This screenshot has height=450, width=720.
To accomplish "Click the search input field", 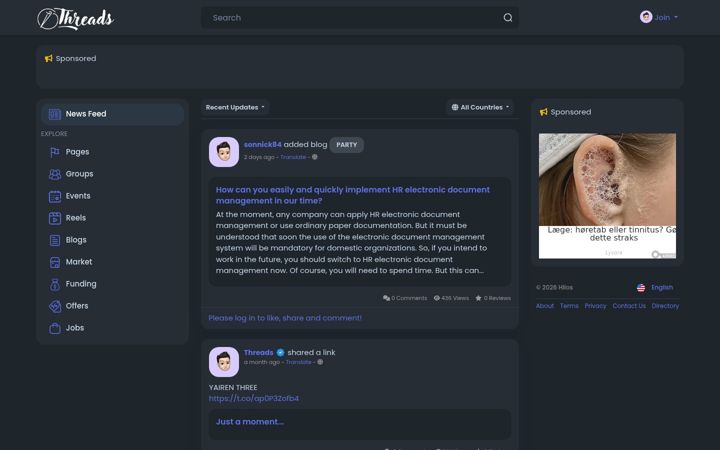I will 360,17.
